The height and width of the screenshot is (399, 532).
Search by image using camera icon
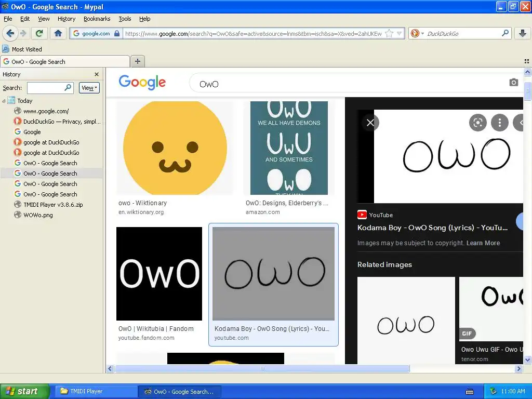[x=514, y=83]
